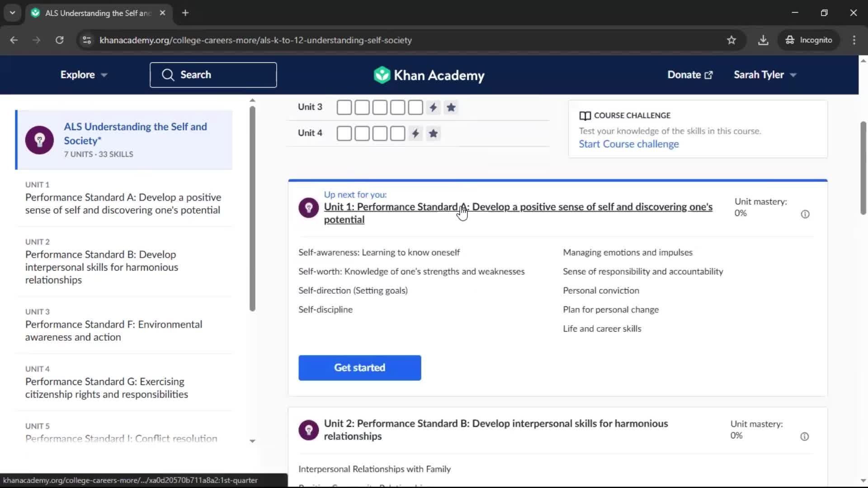Click the Unit 4 unit test star icon

pyautogui.click(x=433, y=134)
